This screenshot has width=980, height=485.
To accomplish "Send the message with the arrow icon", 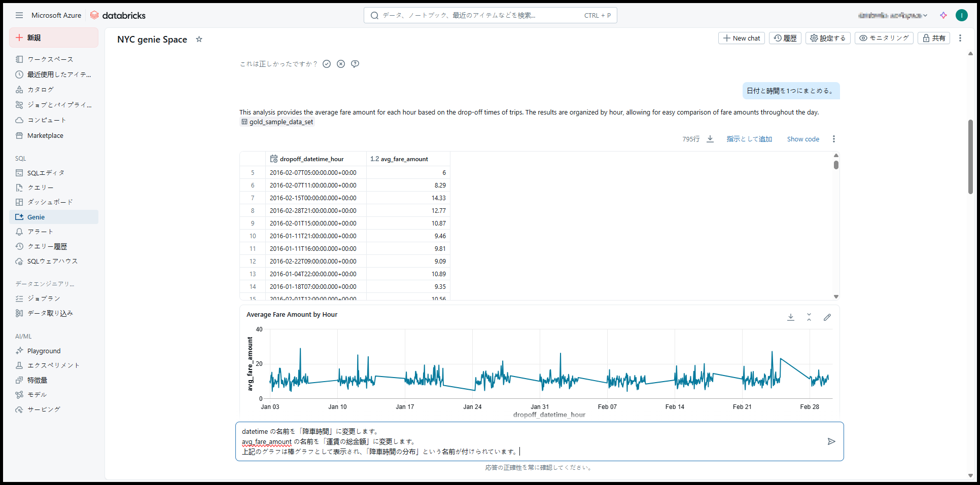I will (831, 441).
